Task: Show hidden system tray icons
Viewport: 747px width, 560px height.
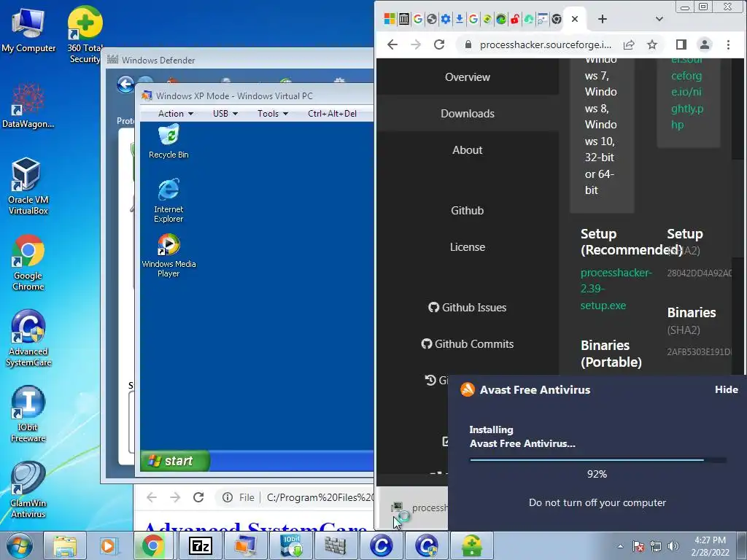Action: (620, 546)
